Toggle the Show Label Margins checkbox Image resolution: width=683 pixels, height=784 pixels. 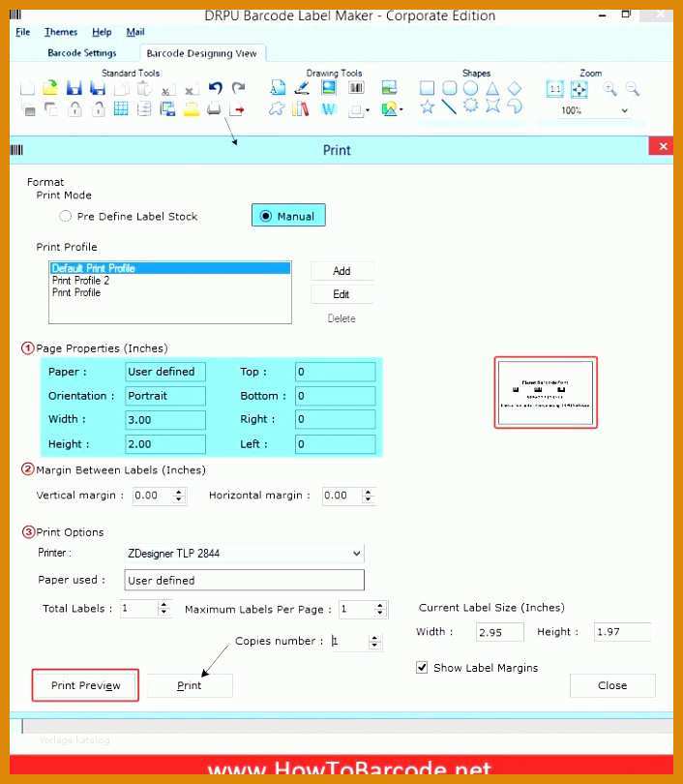pos(422,667)
